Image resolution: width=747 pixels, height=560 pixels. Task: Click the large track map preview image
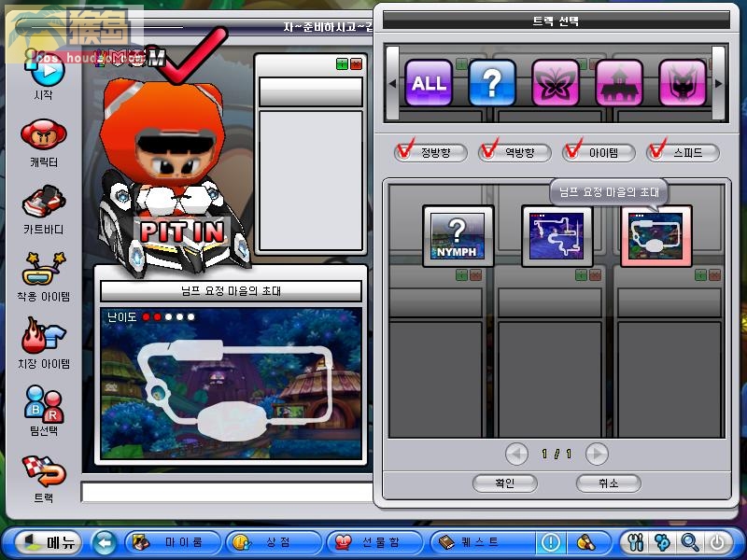click(x=231, y=384)
